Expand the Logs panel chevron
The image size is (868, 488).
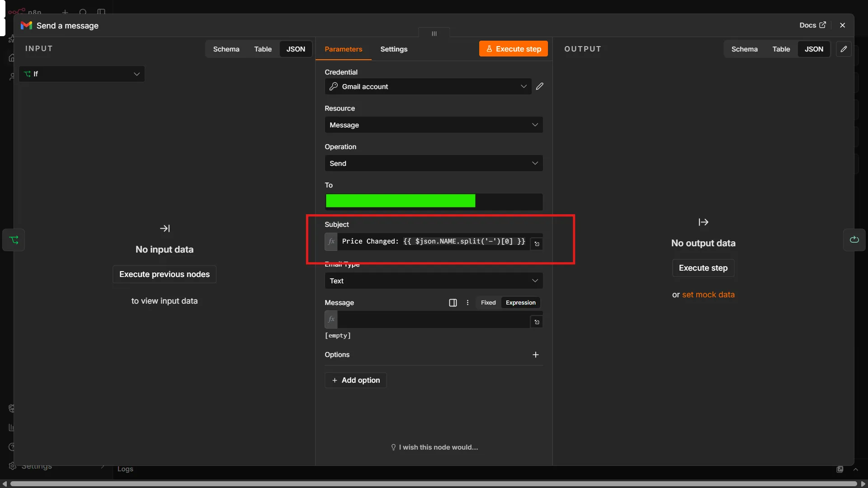(x=855, y=469)
